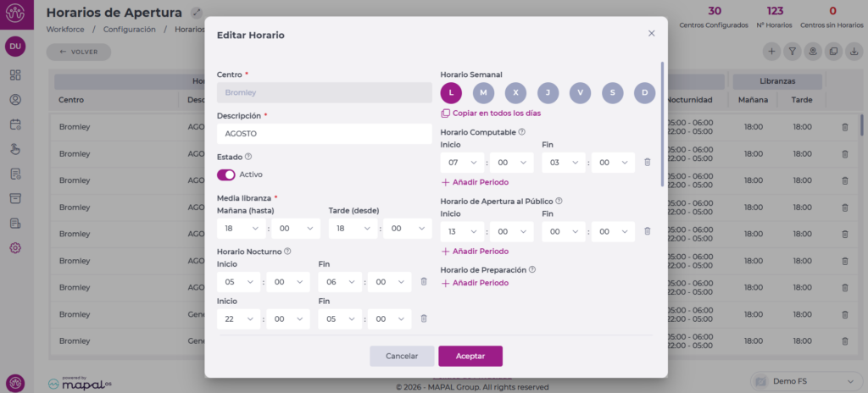This screenshot has width=868, height=393.
Task: Select Monday (L) day circle
Action: pos(452,92)
